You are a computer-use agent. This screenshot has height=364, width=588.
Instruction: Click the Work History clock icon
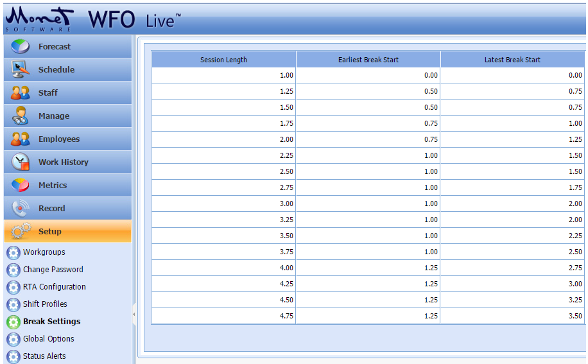[x=21, y=162]
